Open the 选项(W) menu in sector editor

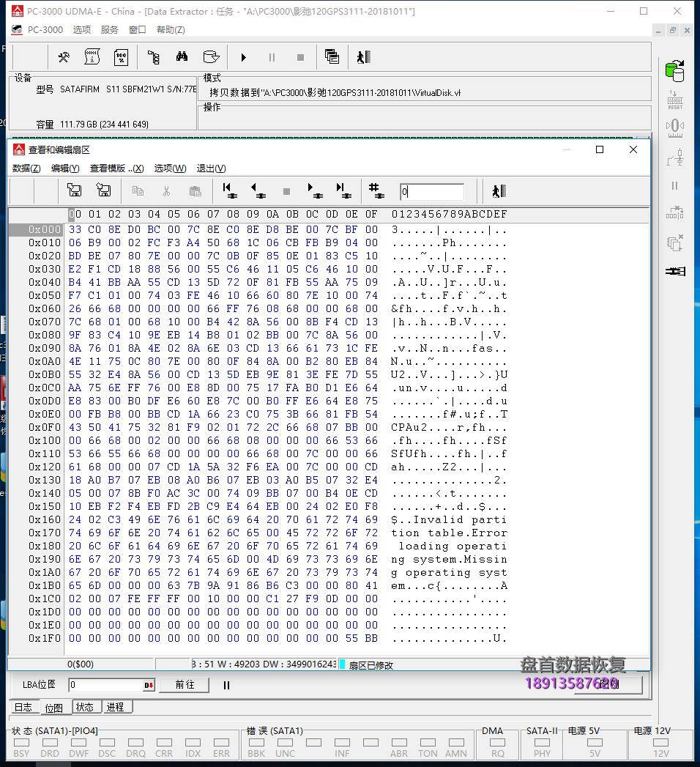(x=170, y=168)
